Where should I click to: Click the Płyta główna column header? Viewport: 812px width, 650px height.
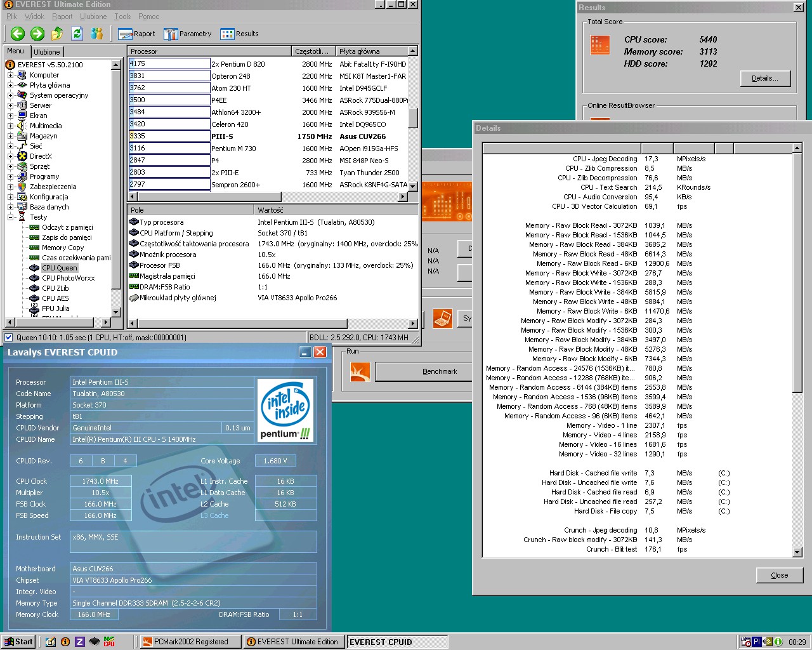tap(372, 51)
